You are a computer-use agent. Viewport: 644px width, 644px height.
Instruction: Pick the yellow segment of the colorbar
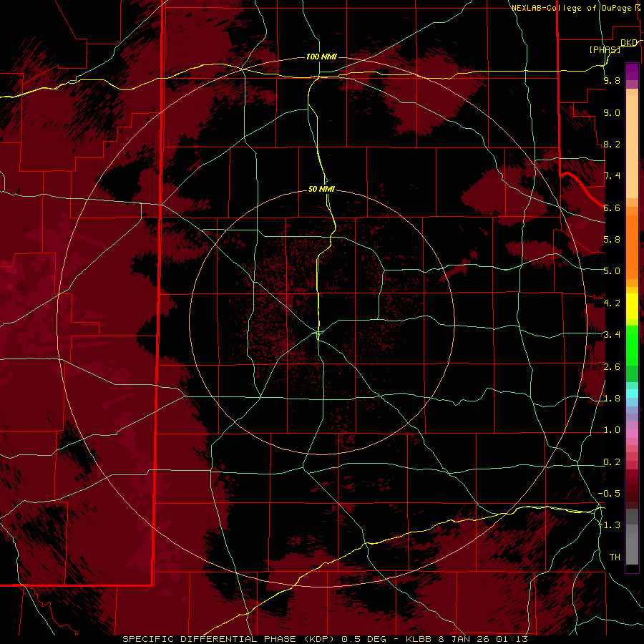pyautogui.click(x=632, y=306)
